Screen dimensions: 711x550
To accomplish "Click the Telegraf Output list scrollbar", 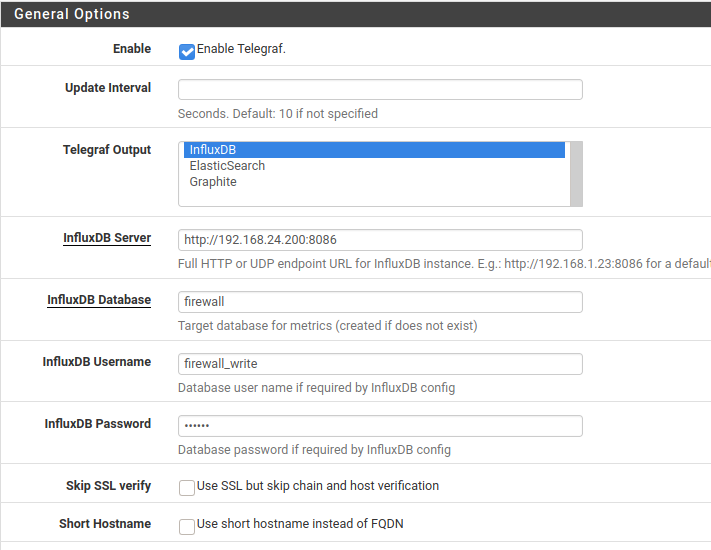I will [576, 174].
